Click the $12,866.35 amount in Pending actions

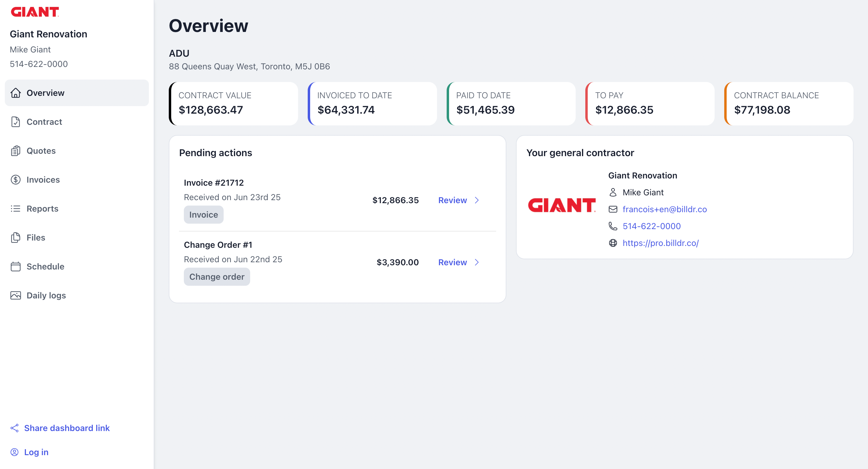click(395, 200)
